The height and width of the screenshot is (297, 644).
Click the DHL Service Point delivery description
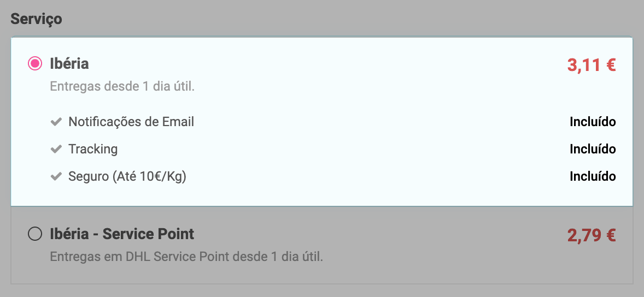186,256
